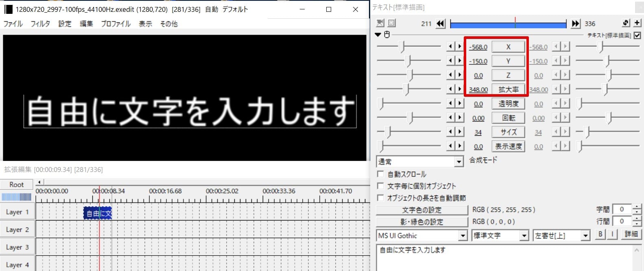
Task: Open the 編集 menu
Action: [x=86, y=24]
